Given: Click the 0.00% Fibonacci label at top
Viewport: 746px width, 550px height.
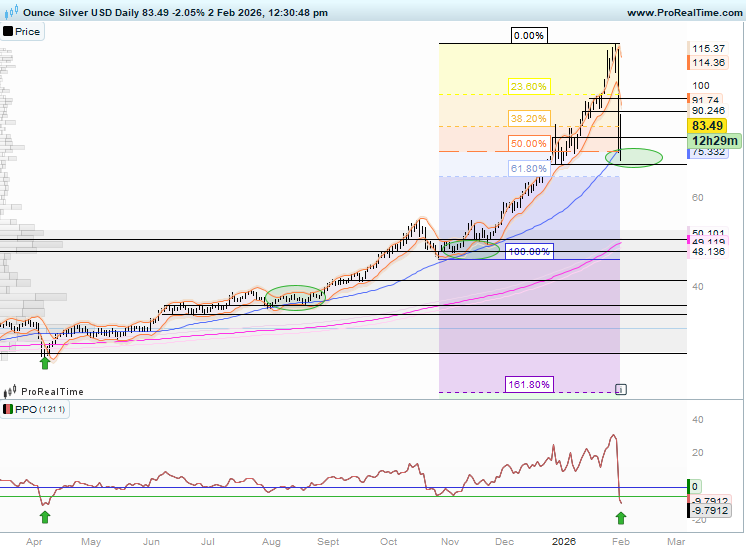Looking at the screenshot, I should [x=528, y=36].
